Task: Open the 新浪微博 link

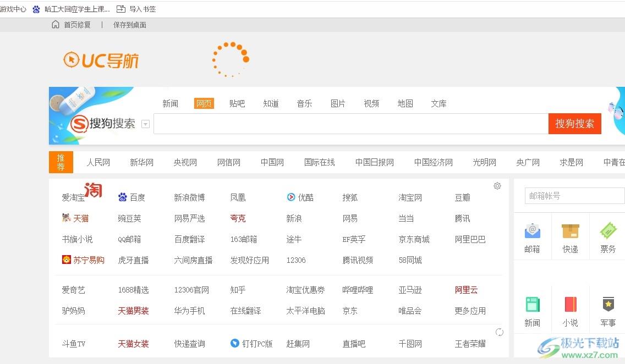Action: [190, 197]
